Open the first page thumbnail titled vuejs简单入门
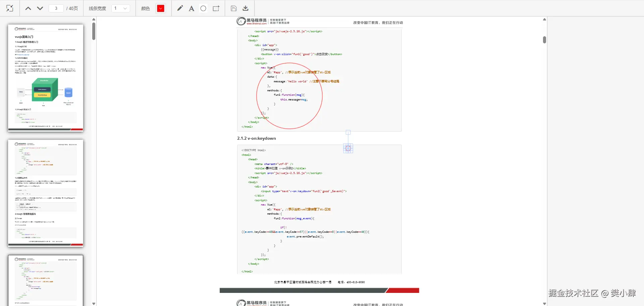 [46, 78]
